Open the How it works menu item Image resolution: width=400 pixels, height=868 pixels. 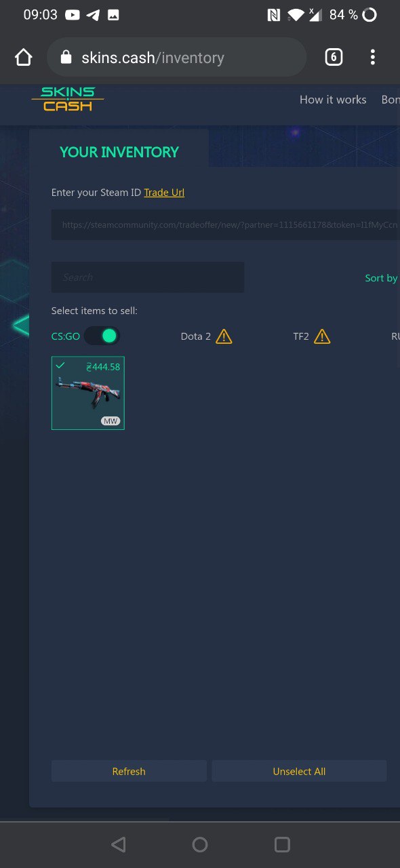(x=333, y=100)
